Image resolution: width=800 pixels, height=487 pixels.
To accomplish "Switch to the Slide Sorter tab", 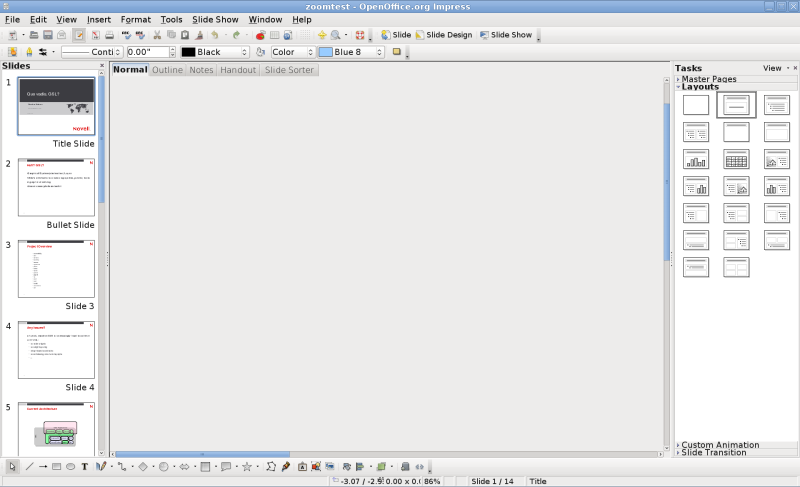I will 289,70.
